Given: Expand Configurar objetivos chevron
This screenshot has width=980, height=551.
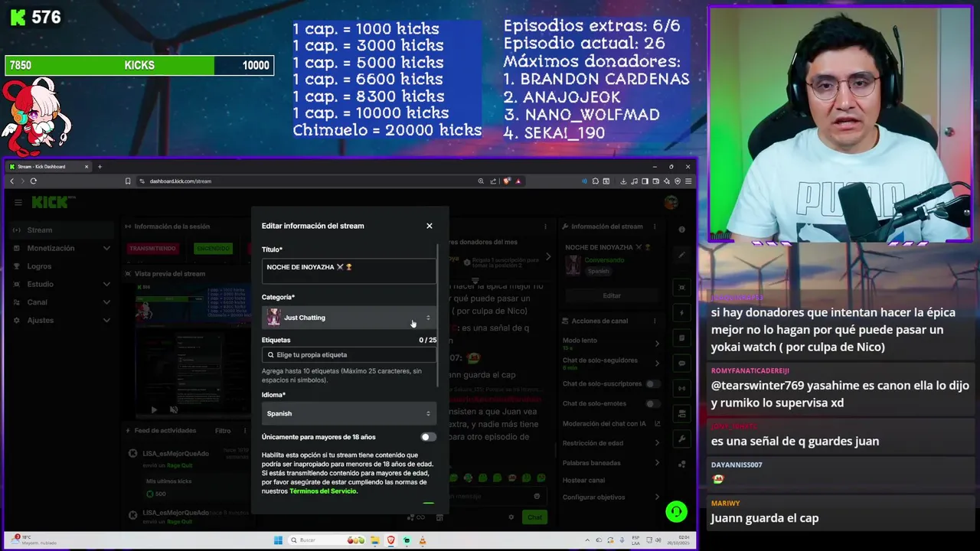Looking at the screenshot, I should click(657, 497).
